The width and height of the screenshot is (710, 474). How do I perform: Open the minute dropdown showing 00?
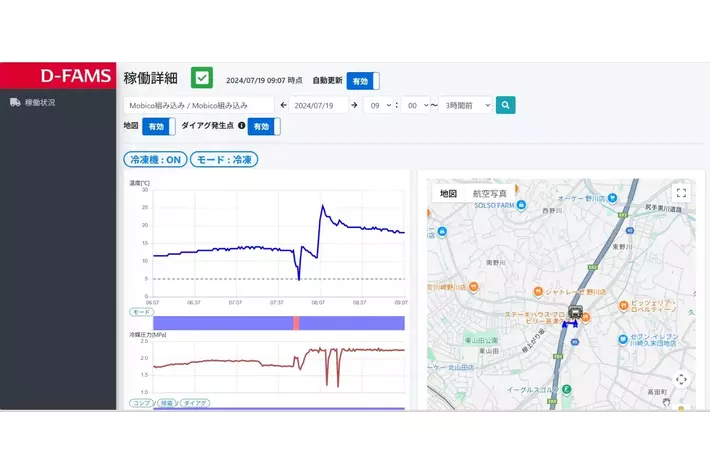pyautogui.click(x=415, y=105)
